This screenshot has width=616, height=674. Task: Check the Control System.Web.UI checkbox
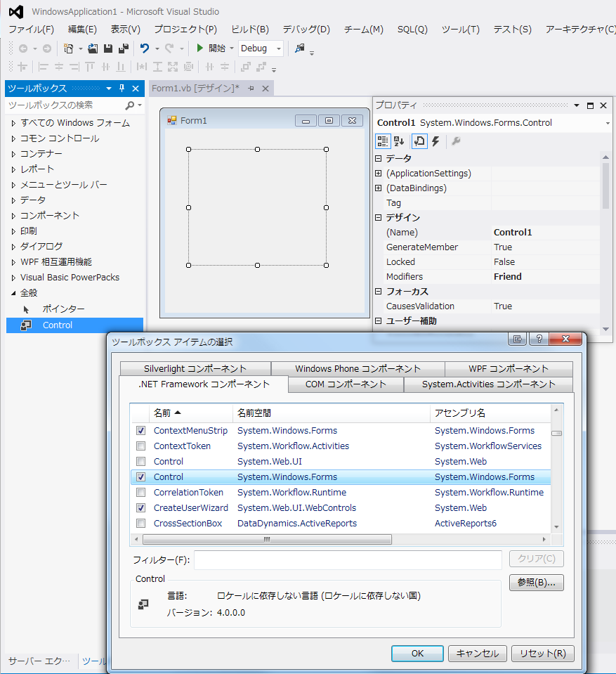coord(140,461)
